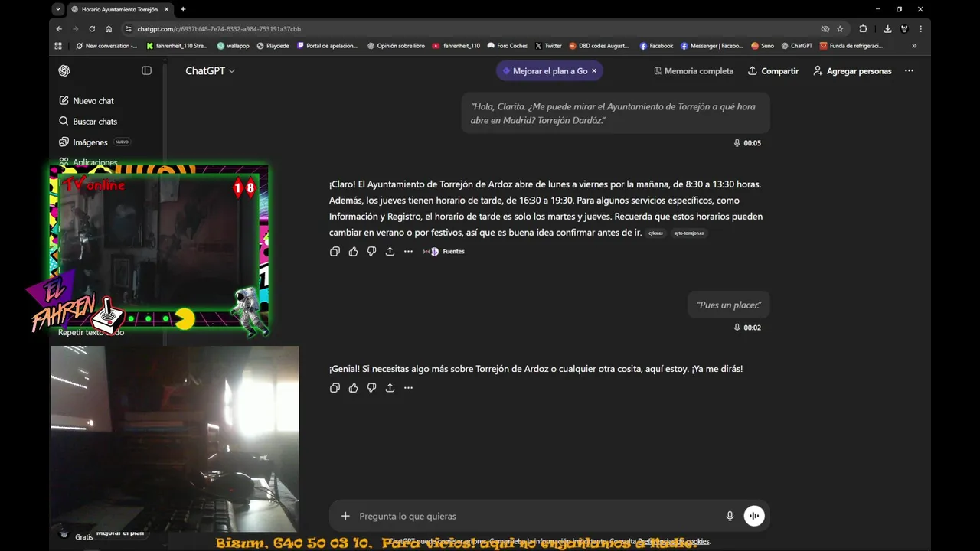Click the microphone dictation icon
Viewport: 980px width, 551px height.
coord(730,516)
